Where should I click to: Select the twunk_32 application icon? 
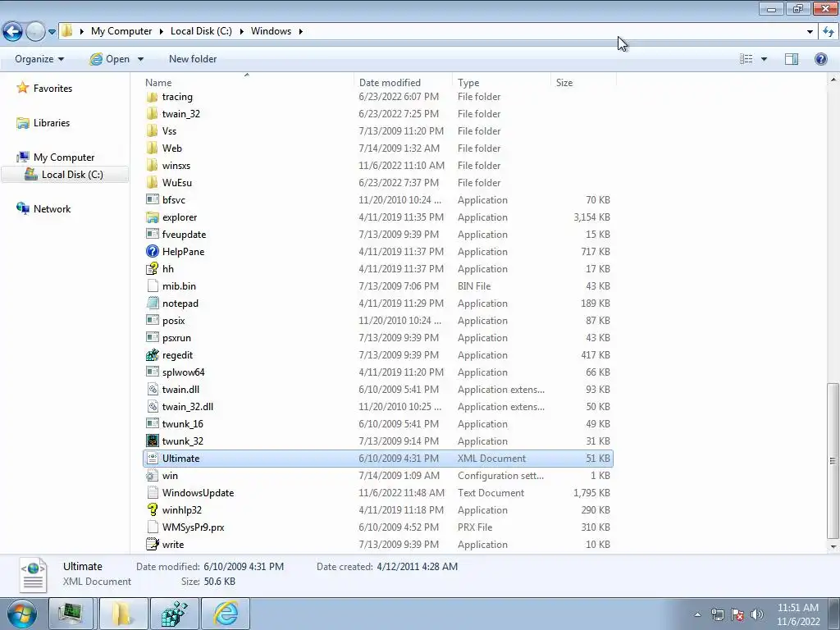click(x=152, y=441)
